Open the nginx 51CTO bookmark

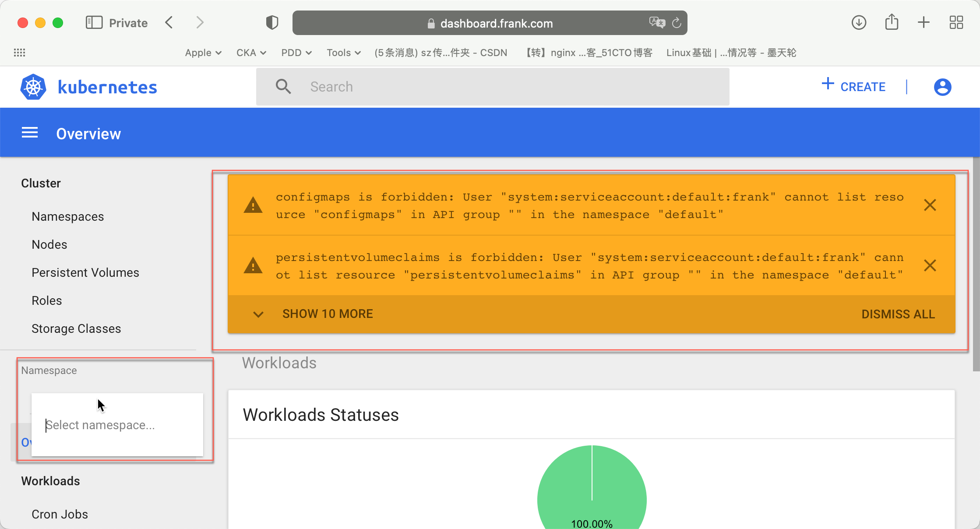click(589, 53)
